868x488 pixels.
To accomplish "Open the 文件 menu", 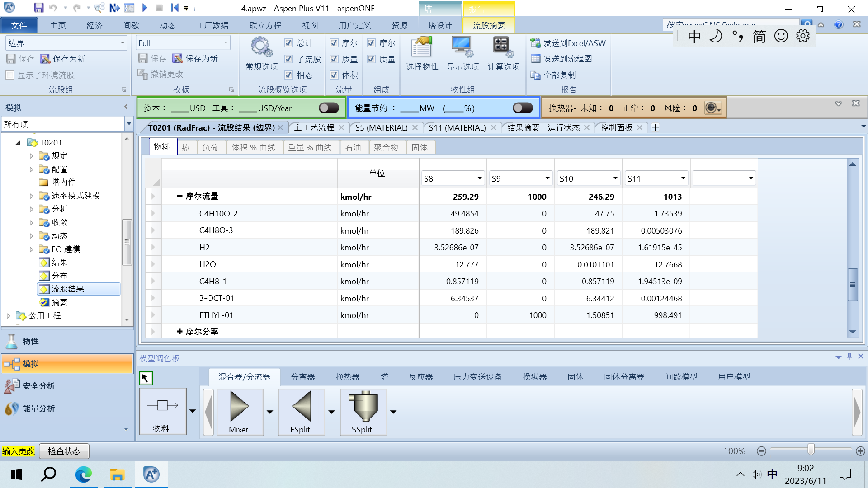I will pos(19,25).
